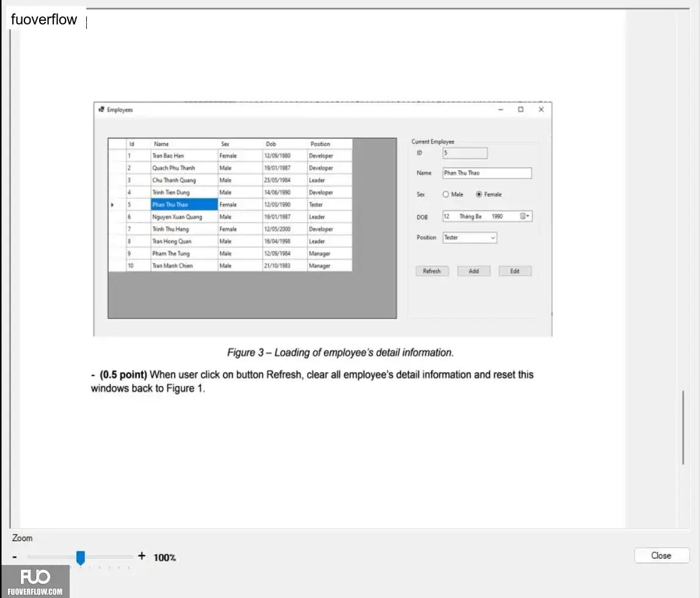Image resolution: width=700 pixels, height=598 pixels.
Task: Click the Dob cell 23/05/1984
Action: [285, 180]
